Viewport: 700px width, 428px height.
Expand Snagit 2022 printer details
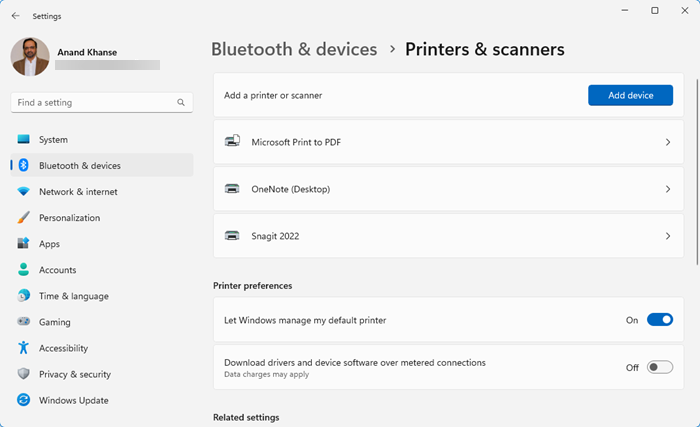[x=667, y=236]
